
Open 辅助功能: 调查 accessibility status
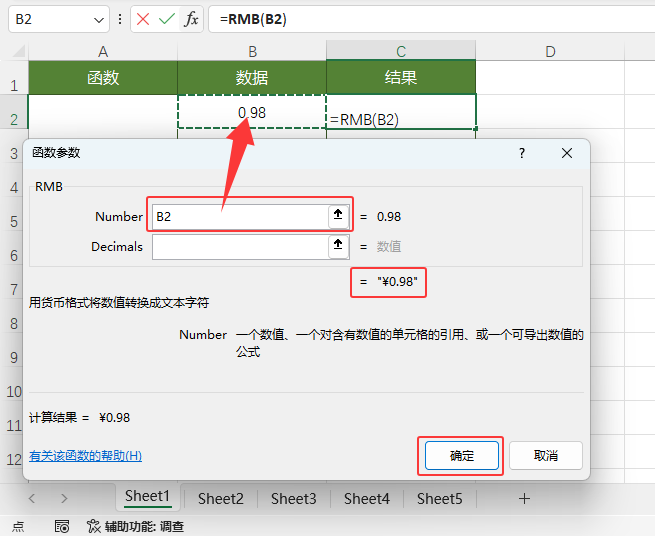pyautogui.click(x=136, y=527)
